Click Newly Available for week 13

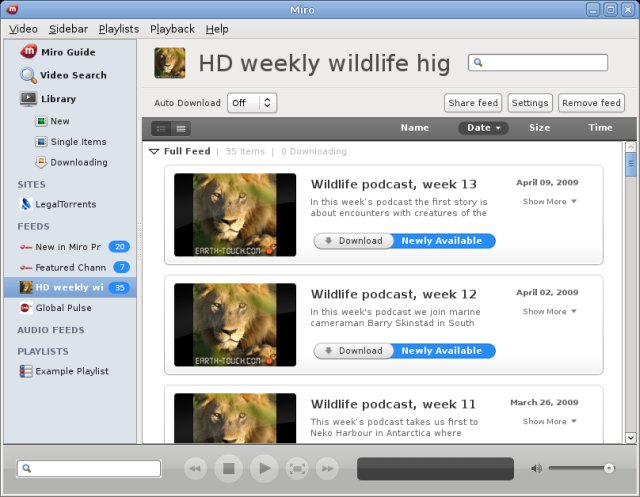click(x=444, y=241)
